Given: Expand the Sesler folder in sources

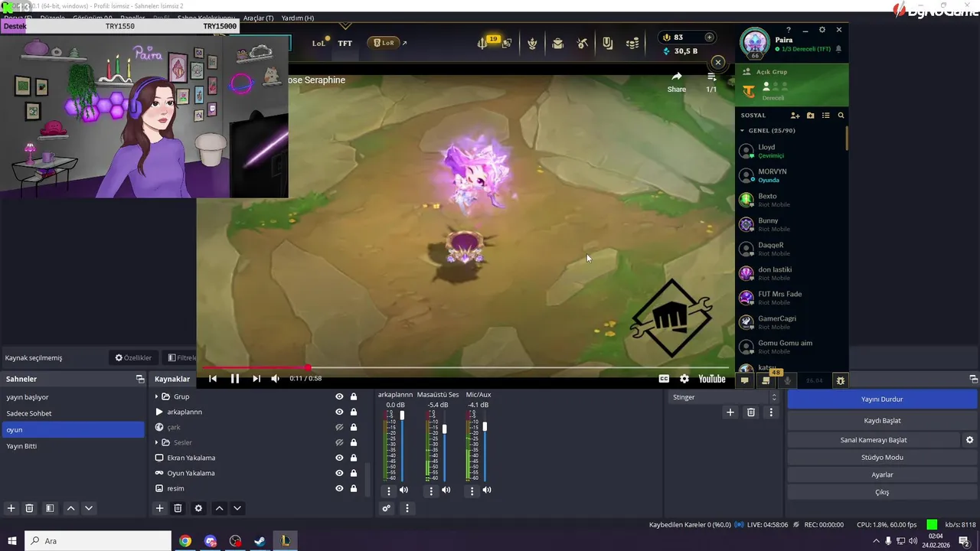Looking at the screenshot, I should 157,442.
